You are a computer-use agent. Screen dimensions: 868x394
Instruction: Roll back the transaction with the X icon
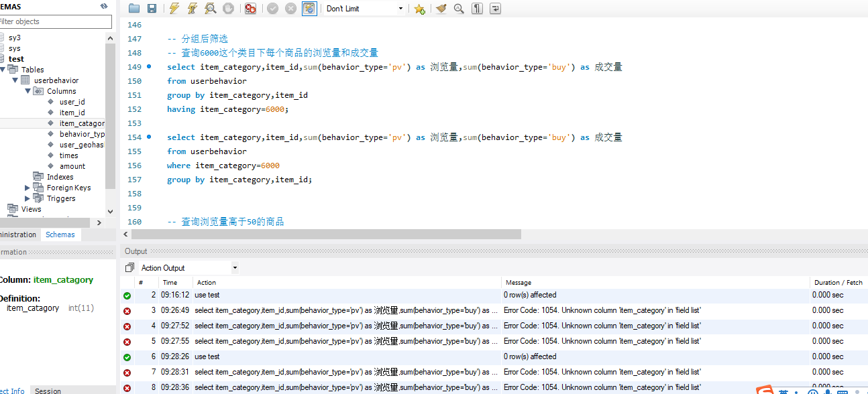click(290, 9)
